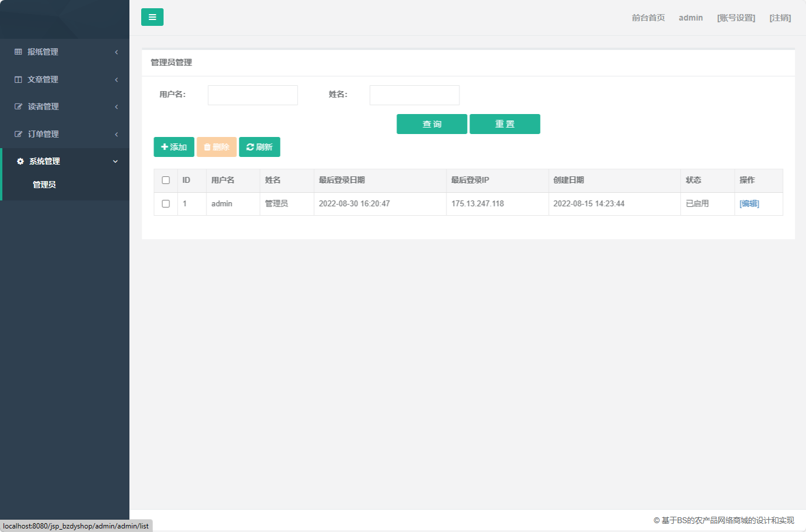The image size is (806, 532).
Task: Click the 系统管理 gear icon
Action: click(x=19, y=161)
